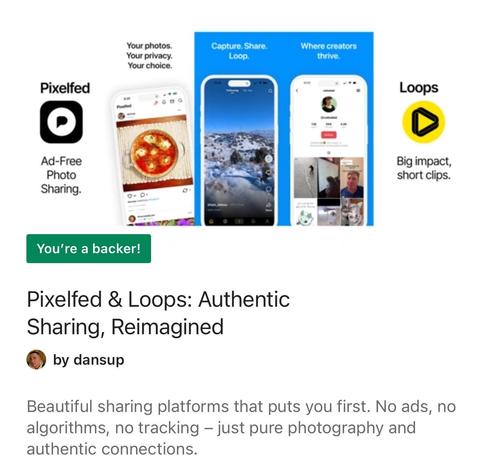Screen dimensions: 484x476
Task: Click the dansup creator avatar
Action: click(36, 360)
